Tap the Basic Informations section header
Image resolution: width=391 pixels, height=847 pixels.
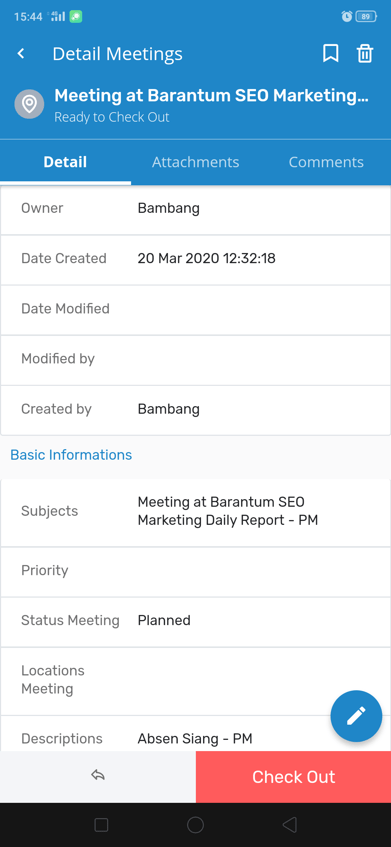(x=71, y=455)
